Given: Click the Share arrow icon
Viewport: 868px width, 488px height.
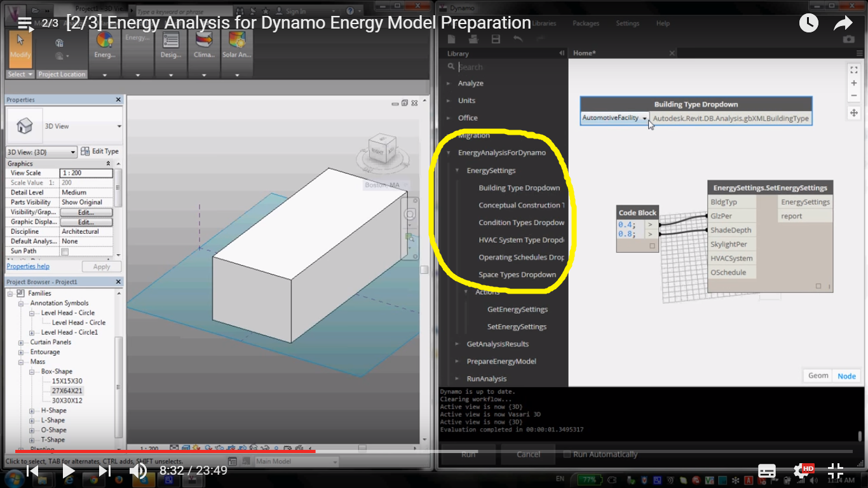Looking at the screenshot, I should pyautogui.click(x=843, y=24).
